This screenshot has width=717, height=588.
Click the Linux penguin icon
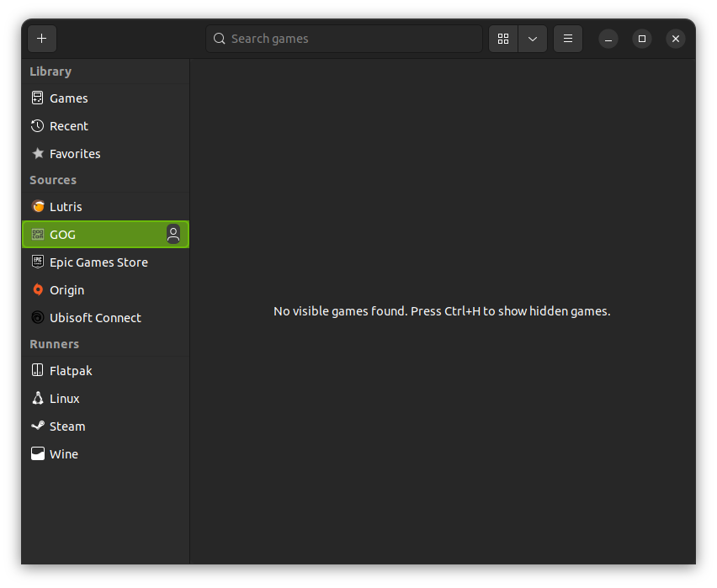click(38, 398)
